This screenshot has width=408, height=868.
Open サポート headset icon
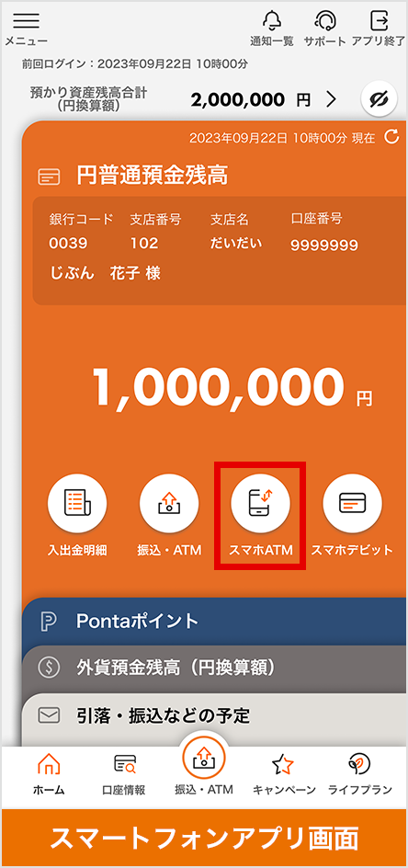(x=324, y=21)
